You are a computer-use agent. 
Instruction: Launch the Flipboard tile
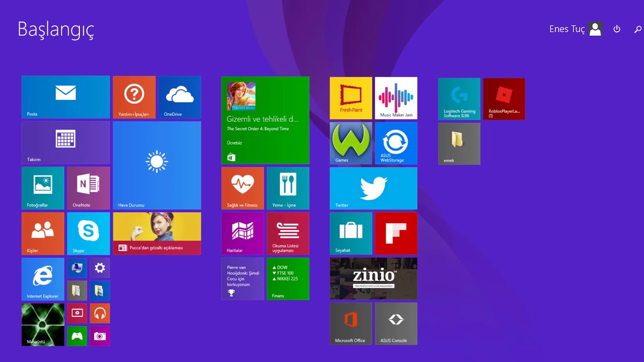tap(396, 234)
